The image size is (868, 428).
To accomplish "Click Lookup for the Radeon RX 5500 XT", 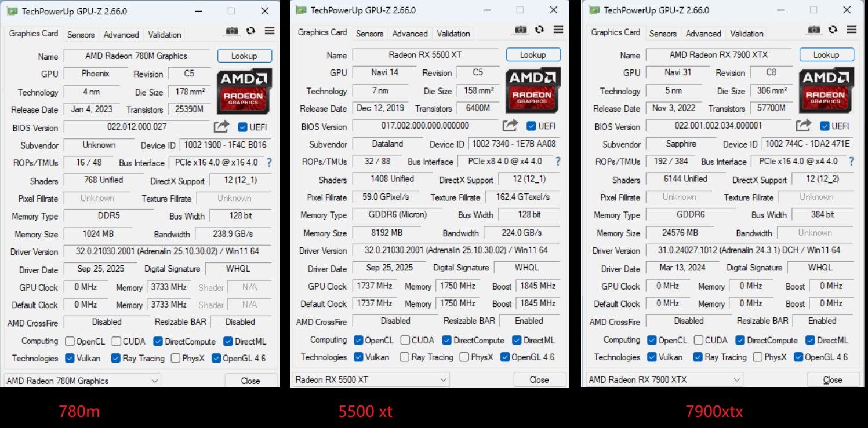I will [533, 55].
